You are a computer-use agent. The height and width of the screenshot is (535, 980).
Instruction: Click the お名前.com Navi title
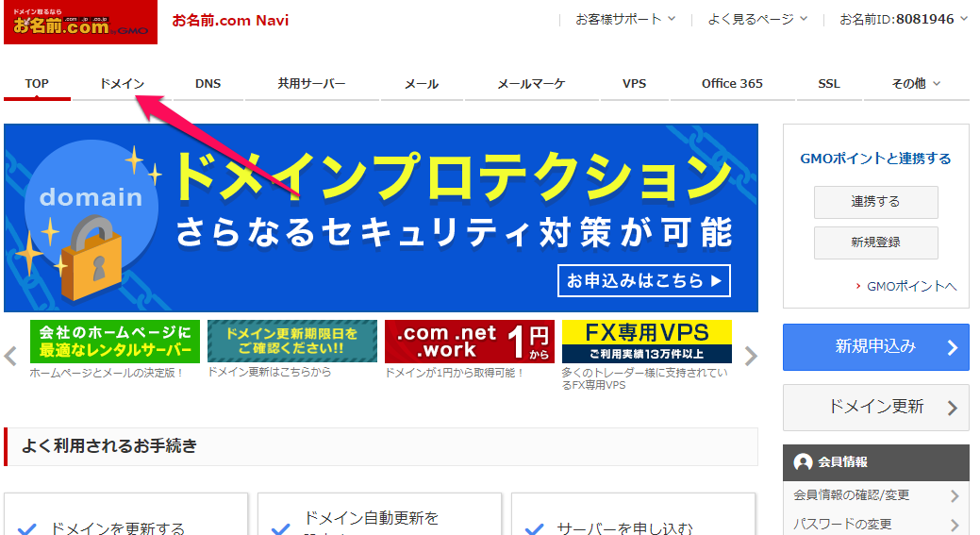pos(230,21)
